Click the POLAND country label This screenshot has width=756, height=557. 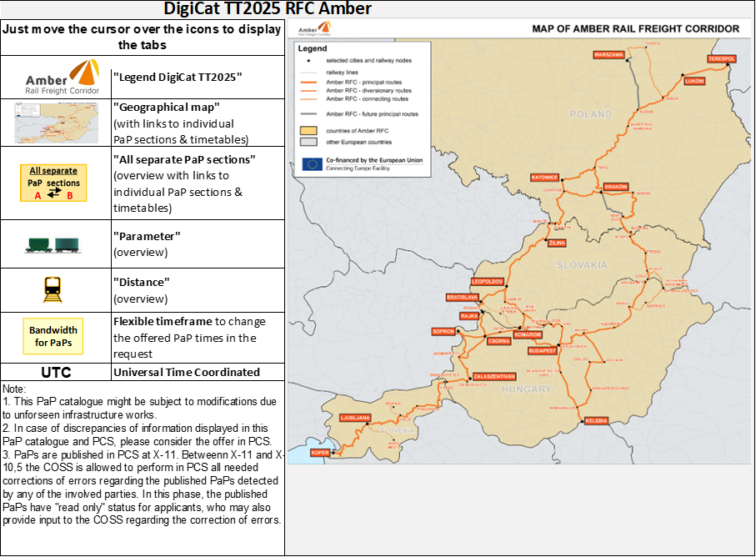(591, 114)
